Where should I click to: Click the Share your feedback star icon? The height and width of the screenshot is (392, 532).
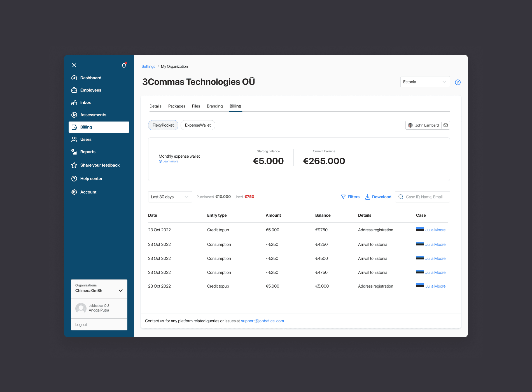74,165
